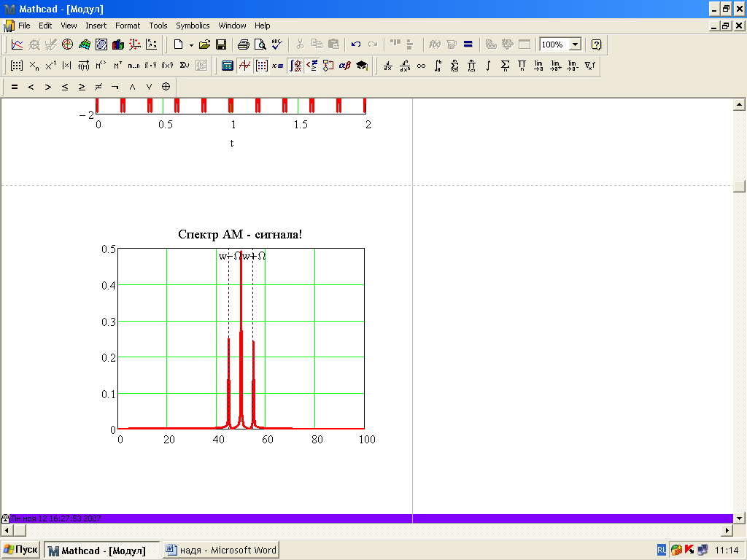Click the not-equal-to Boolean operator

coord(98,87)
